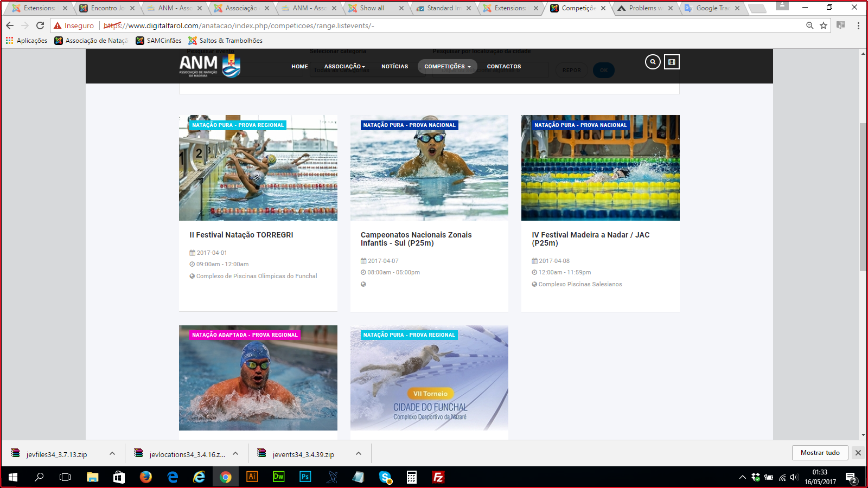868x488 pixels.
Task: Open the Chrome three-dot menu
Action: (x=858, y=25)
